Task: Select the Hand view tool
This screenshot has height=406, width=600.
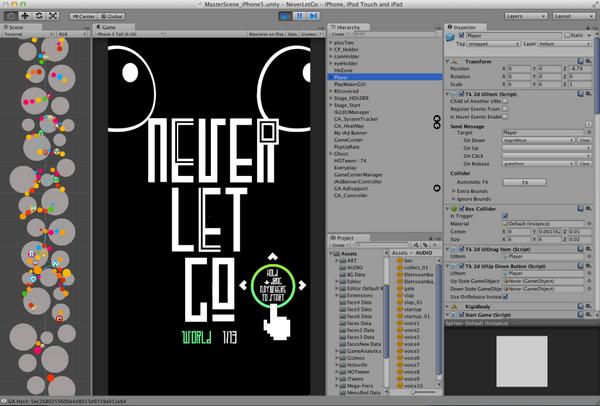Action: [x=11, y=16]
